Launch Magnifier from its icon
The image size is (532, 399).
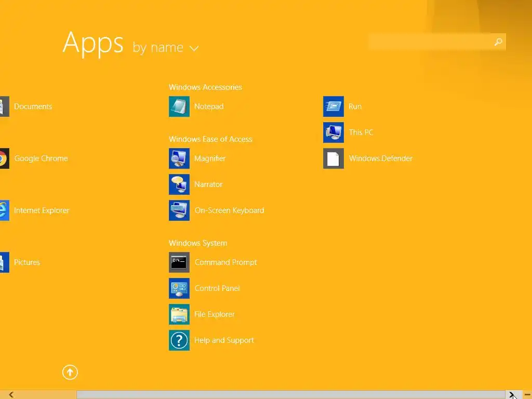pyautogui.click(x=179, y=158)
